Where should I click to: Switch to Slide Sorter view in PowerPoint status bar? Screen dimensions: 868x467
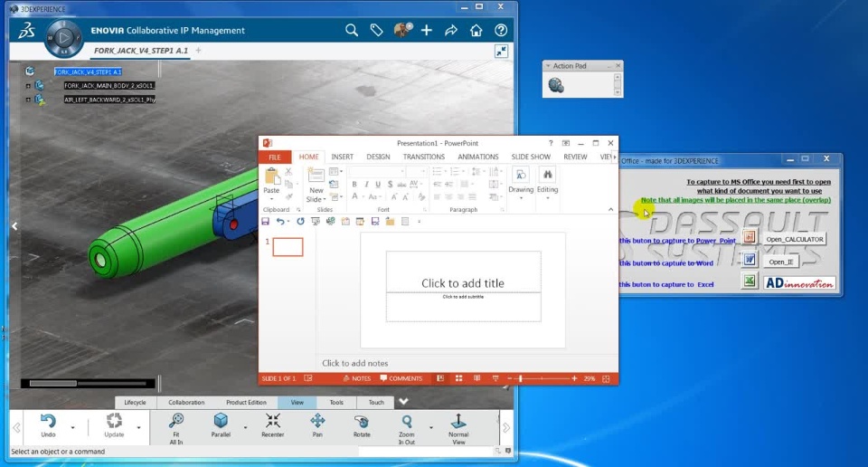point(459,378)
